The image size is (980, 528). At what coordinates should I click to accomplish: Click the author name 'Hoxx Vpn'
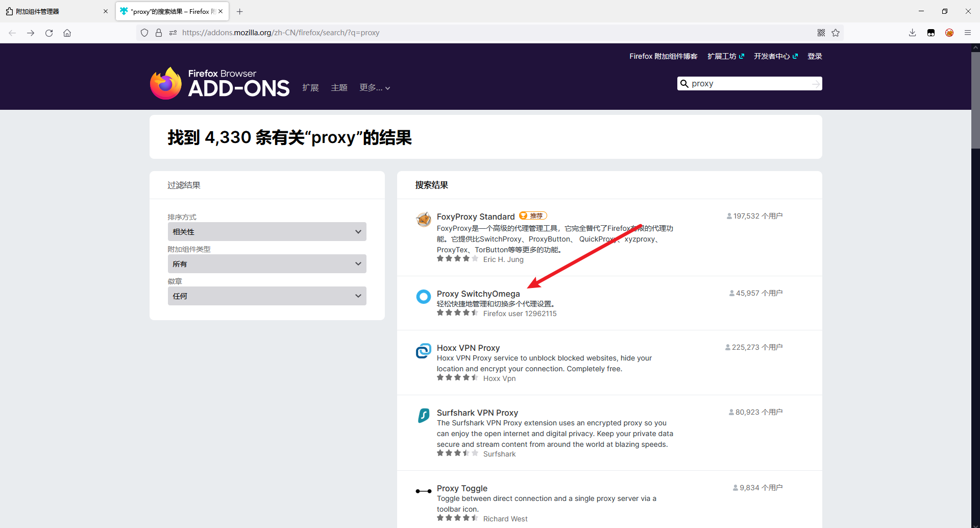499,378
